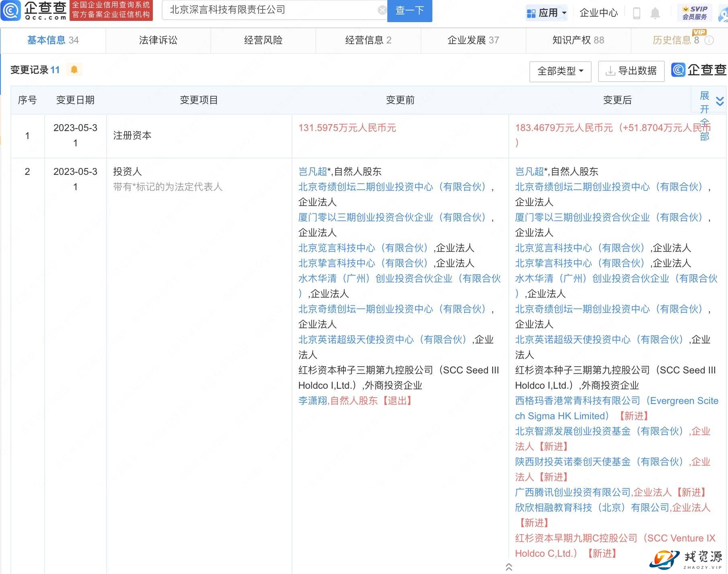The height and width of the screenshot is (574, 728).
Task: Open 岂凡超 link in 变更后 column
Action: [529, 172]
